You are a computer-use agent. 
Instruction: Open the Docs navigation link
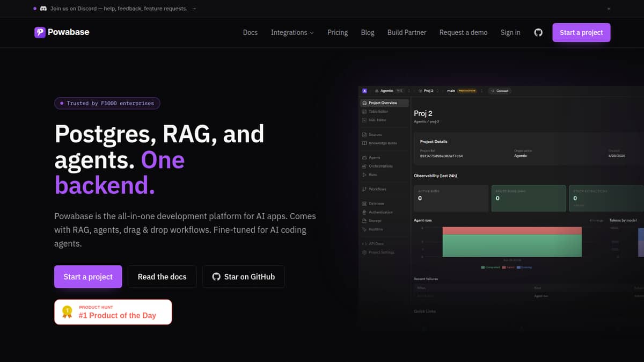(250, 32)
